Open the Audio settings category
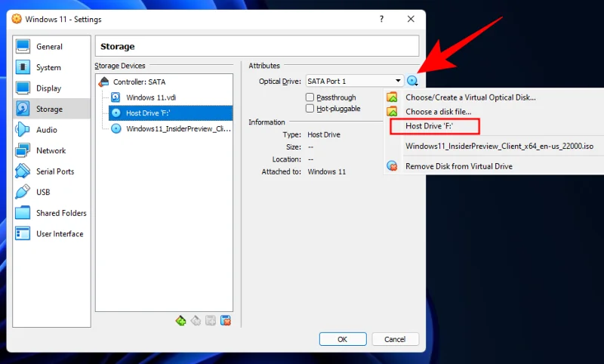This screenshot has height=364, width=604. (x=51, y=130)
